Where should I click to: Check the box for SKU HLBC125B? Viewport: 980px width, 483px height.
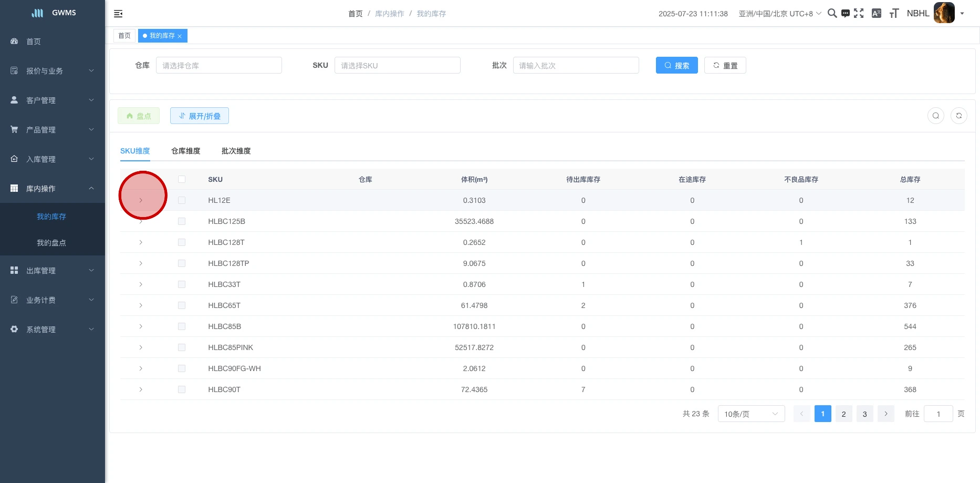click(182, 221)
